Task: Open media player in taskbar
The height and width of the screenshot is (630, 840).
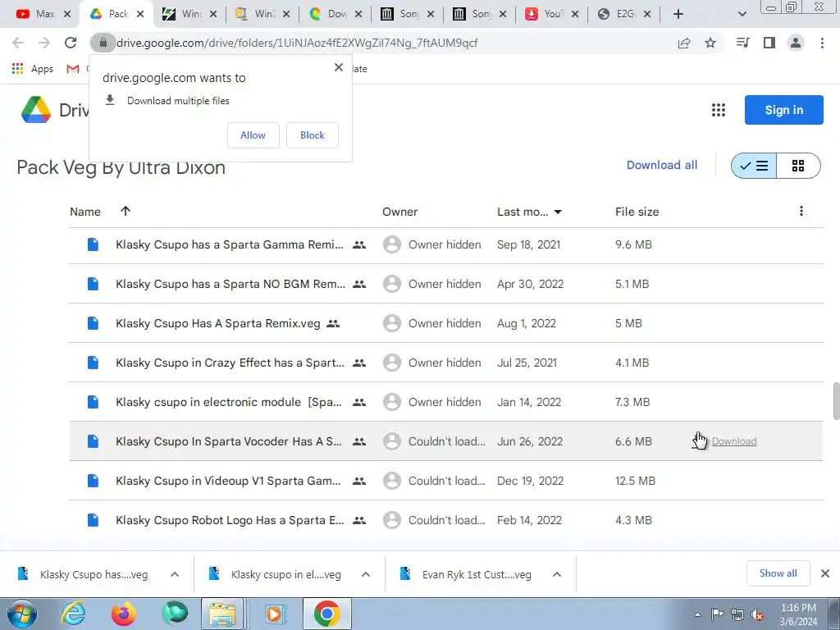Action: pos(275,614)
